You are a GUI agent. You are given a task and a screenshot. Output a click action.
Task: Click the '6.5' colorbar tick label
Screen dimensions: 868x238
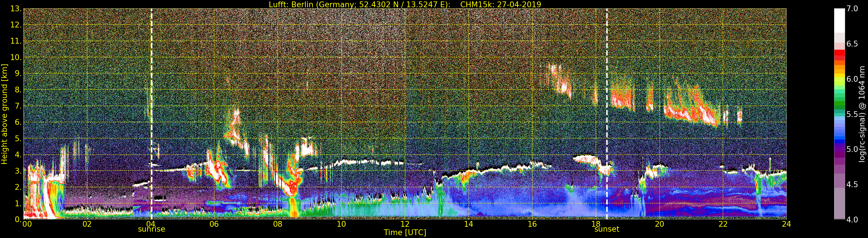tap(852, 44)
